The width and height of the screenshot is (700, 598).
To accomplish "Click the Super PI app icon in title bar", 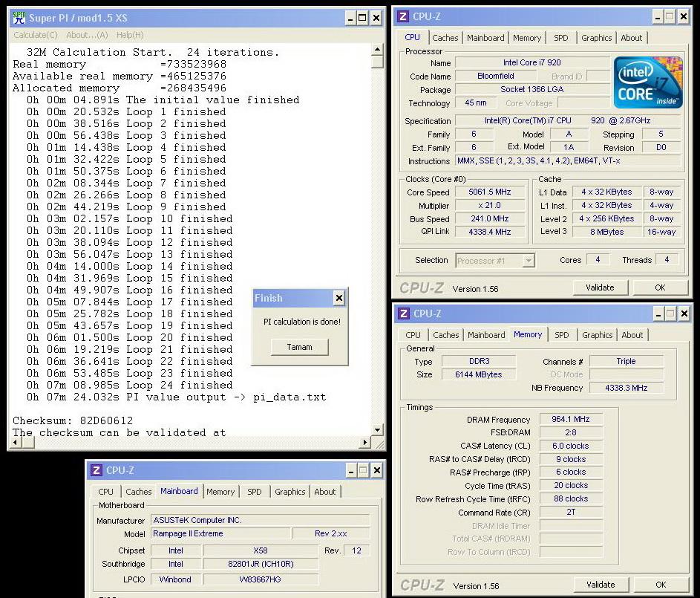I will point(19,18).
